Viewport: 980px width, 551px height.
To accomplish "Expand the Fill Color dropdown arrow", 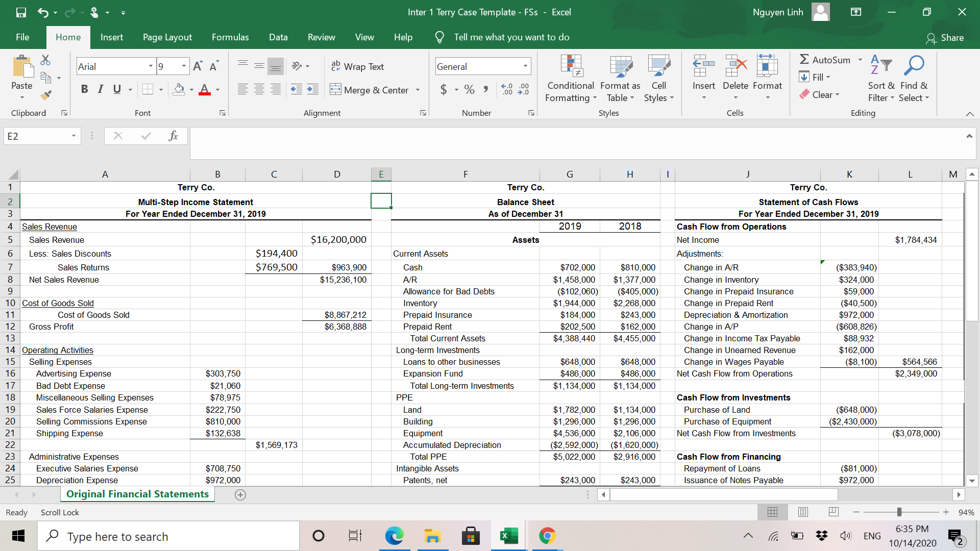I will pyautogui.click(x=191, y=89).
